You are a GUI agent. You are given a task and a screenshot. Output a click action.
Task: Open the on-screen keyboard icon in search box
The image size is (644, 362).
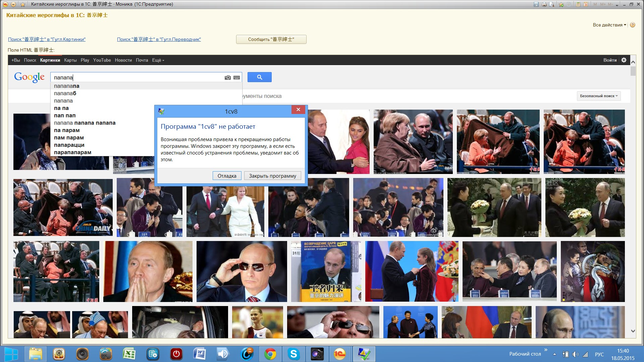(x=237, y=77)
